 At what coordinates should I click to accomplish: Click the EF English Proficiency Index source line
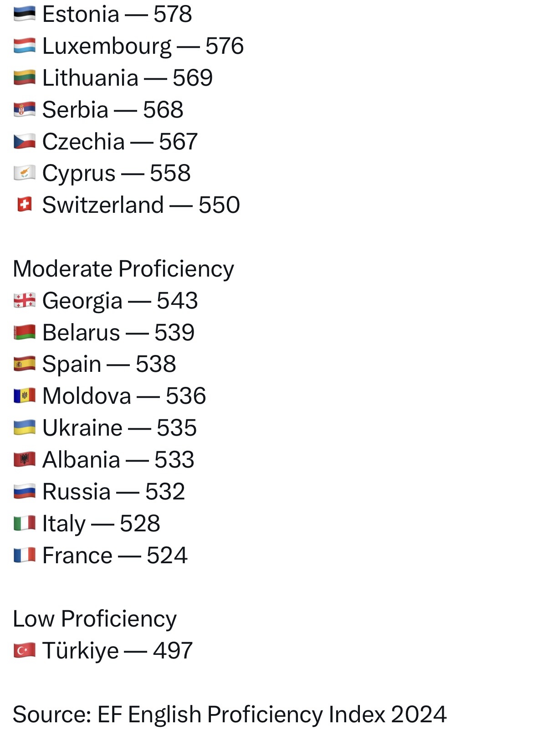click(x=230, y=714)
